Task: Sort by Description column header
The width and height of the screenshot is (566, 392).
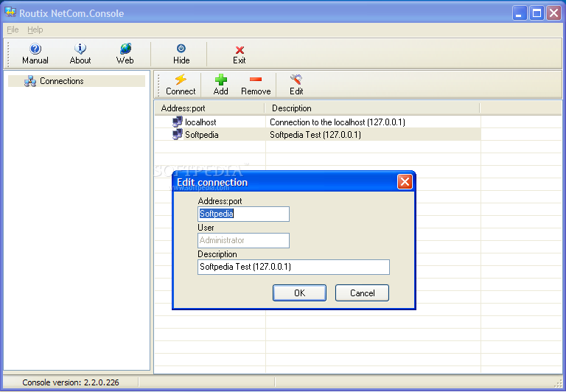Action: 372,108
